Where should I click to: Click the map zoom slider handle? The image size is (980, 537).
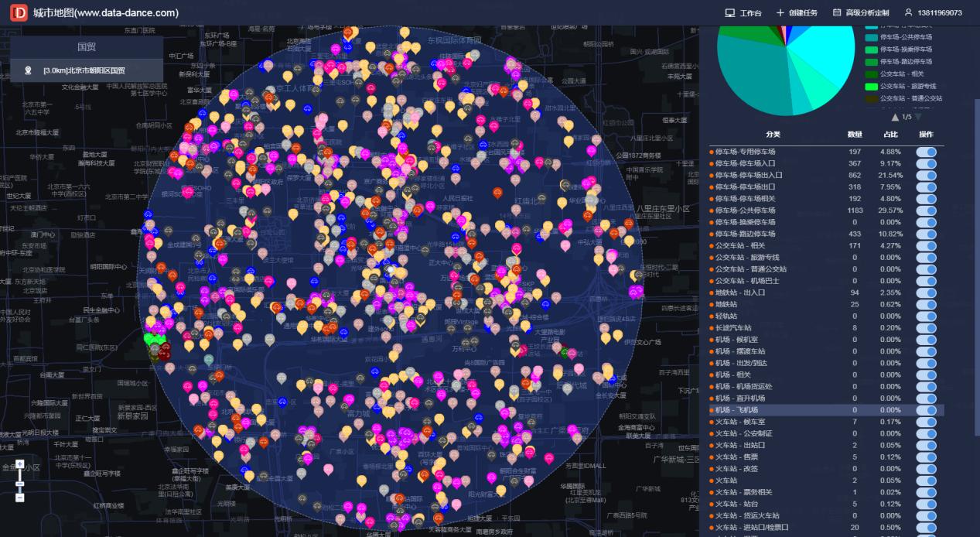click(x=20, y=484)
